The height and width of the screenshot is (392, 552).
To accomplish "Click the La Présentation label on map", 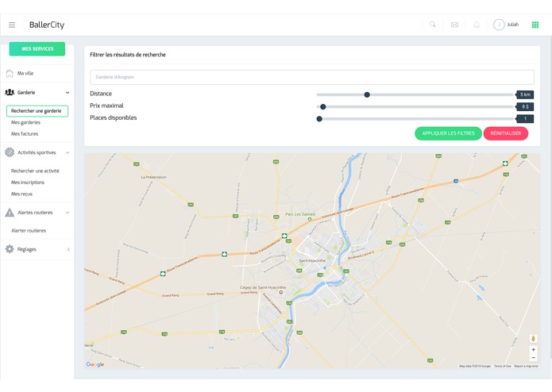I will (x=153, y=177).
